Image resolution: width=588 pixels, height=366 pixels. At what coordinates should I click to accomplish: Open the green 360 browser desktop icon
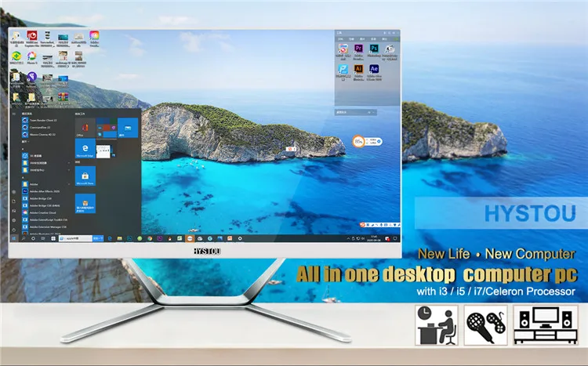point(16,56)
